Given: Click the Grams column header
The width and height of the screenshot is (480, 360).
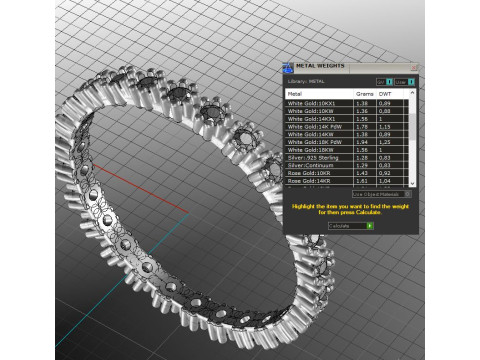Looking at the screenshot, I should (365, 94).
